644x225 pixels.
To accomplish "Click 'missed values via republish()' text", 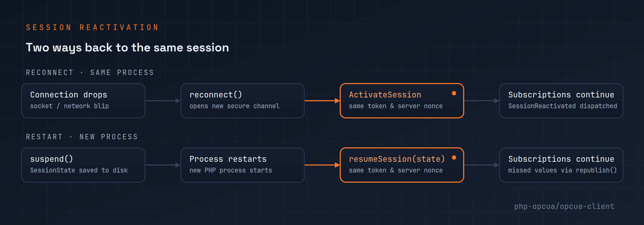I will pyautogui.click(x=562, y=170).
